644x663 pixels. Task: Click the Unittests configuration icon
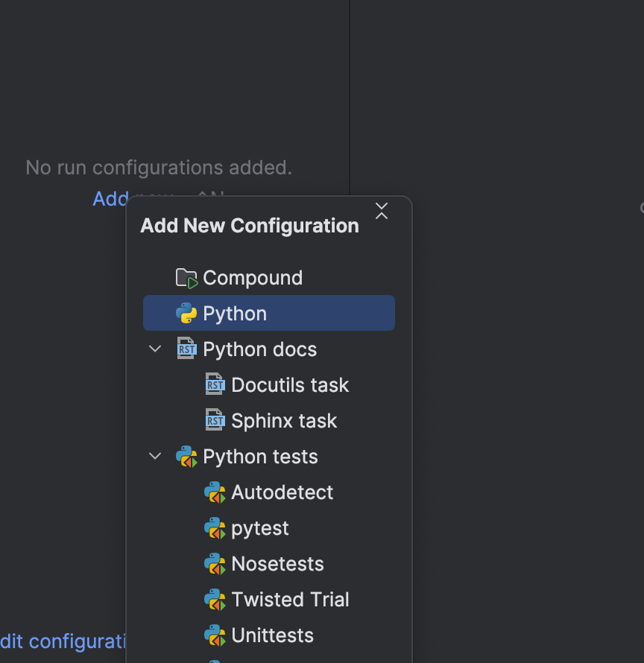tap(215, 635)
